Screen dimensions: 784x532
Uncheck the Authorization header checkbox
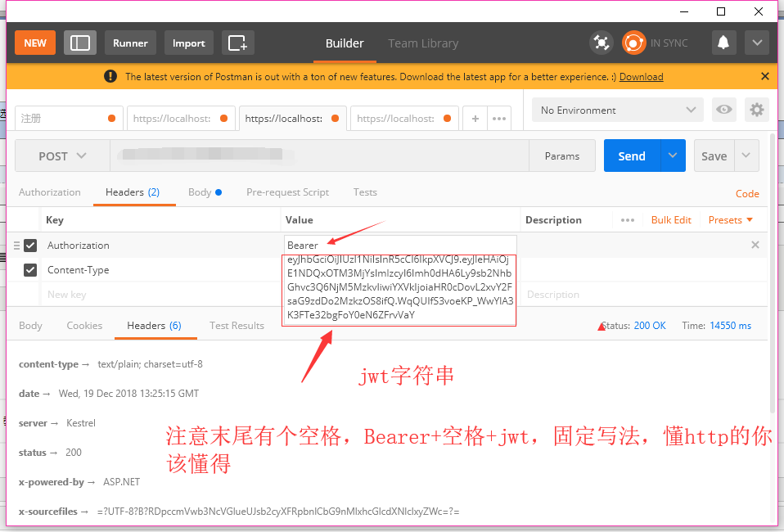point(30,246)
